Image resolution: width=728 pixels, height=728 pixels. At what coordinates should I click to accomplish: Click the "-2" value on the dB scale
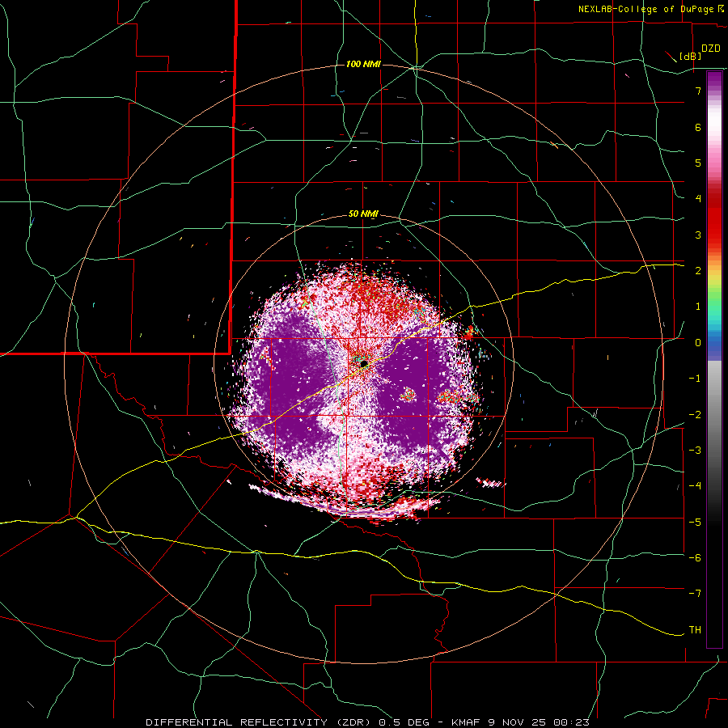point(695,415)
